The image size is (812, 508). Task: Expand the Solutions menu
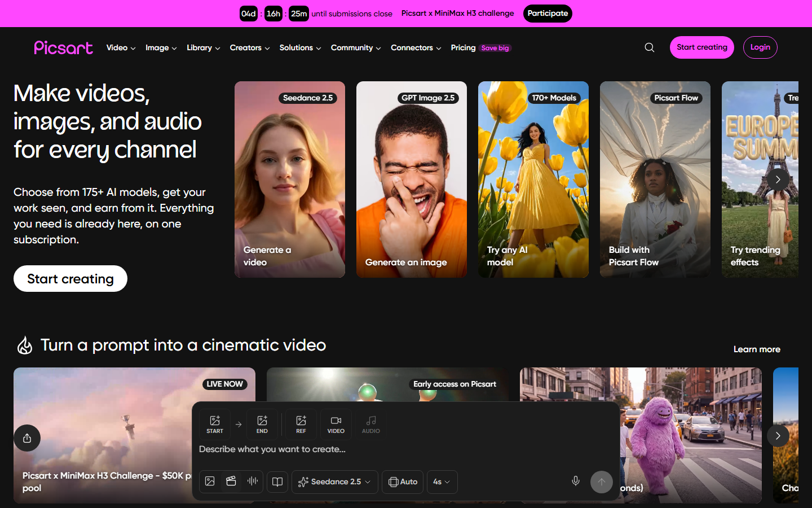(x=300, y=48)
